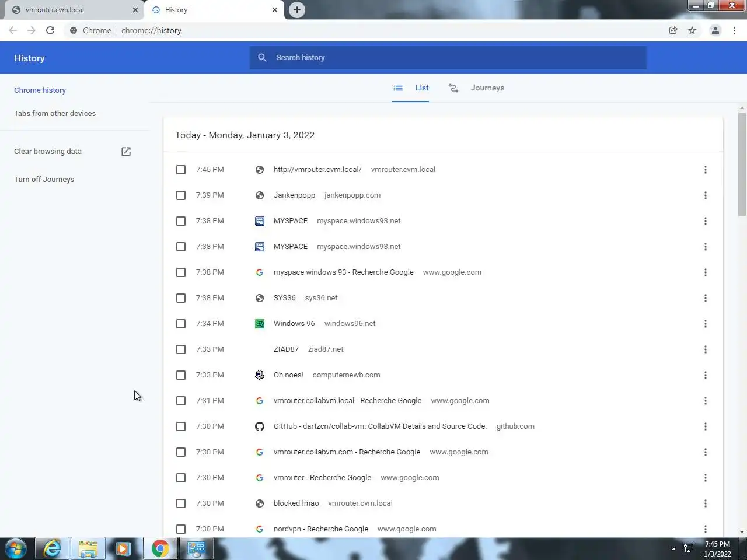Click the Chrome taskbar icon
Screen dimensions: 747x560
pyautogui.click(x=160, y=548)
